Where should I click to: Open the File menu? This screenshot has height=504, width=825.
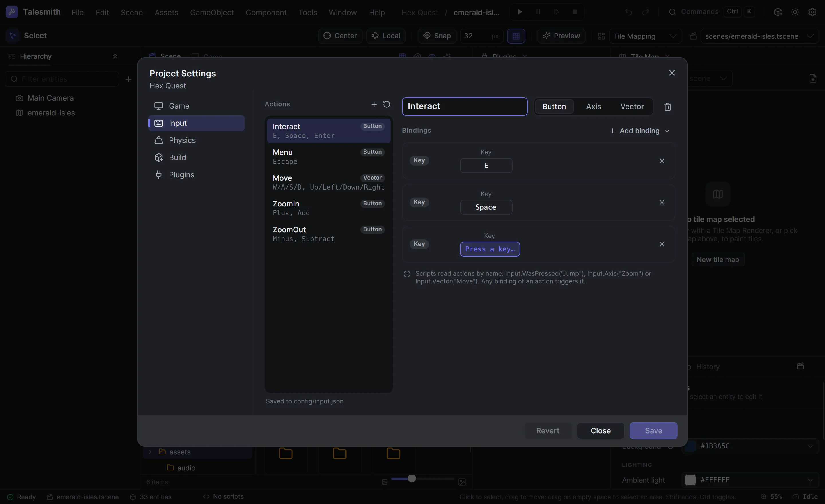pos(77,12)
